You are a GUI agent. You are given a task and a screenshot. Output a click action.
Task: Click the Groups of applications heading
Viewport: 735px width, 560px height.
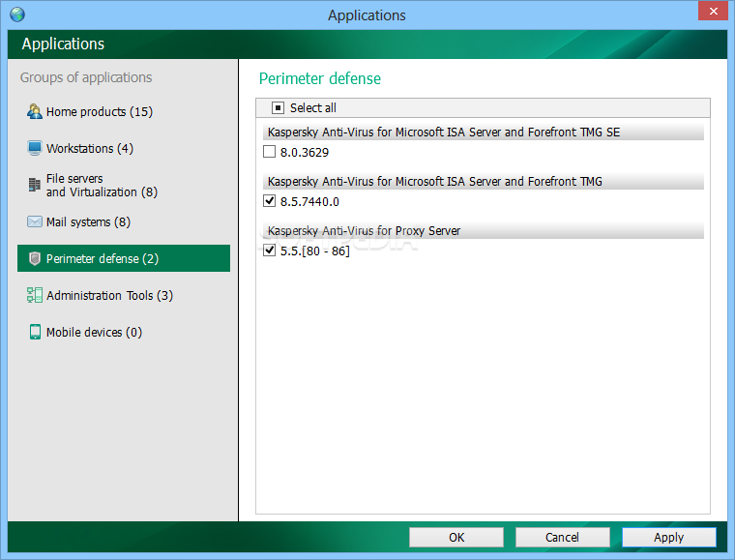[x=86, y=77]
